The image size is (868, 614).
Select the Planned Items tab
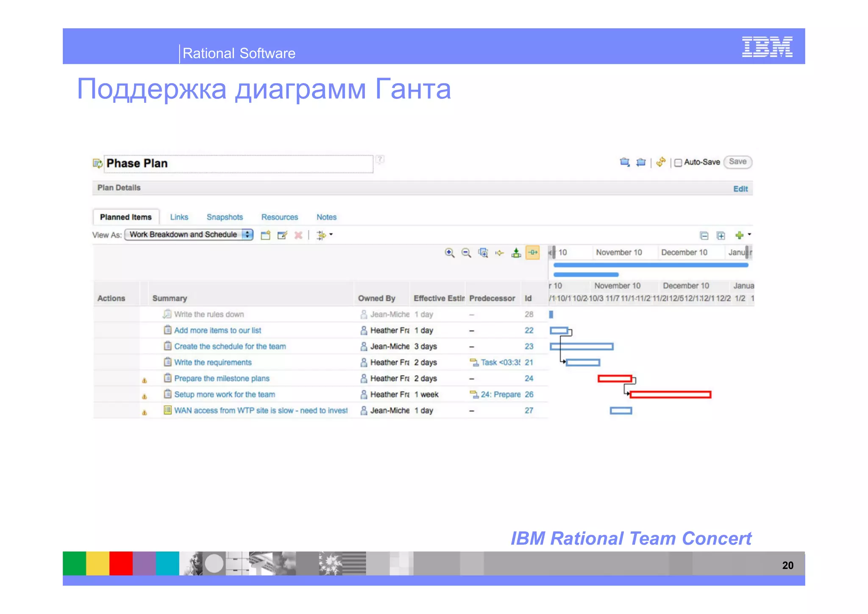click(x=126, y=217)
